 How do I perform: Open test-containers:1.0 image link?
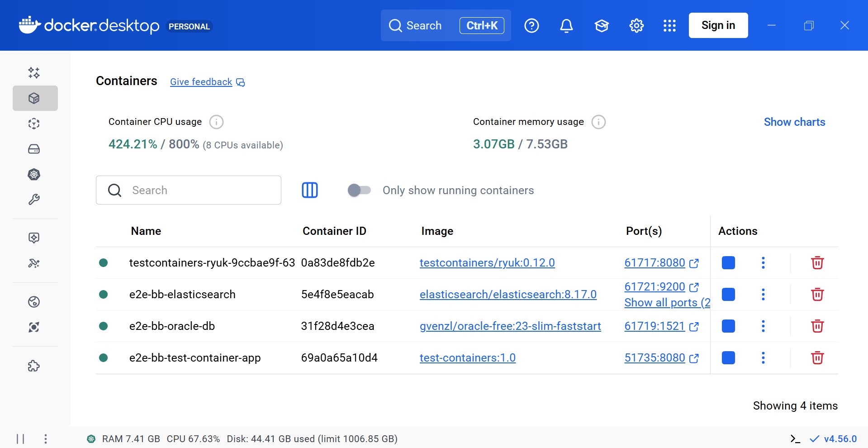coord(468,357)
